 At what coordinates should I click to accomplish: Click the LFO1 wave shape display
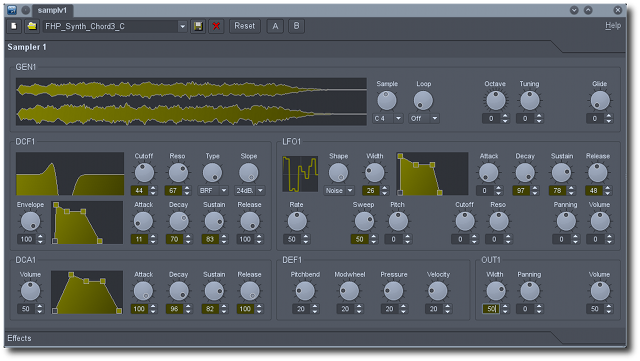tap(300, 174)
